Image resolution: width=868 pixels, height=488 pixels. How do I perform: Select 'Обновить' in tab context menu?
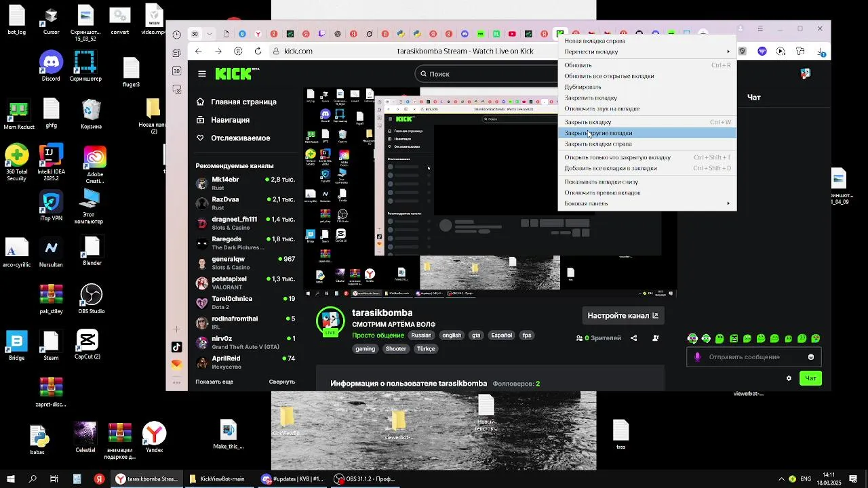(647, 65)
